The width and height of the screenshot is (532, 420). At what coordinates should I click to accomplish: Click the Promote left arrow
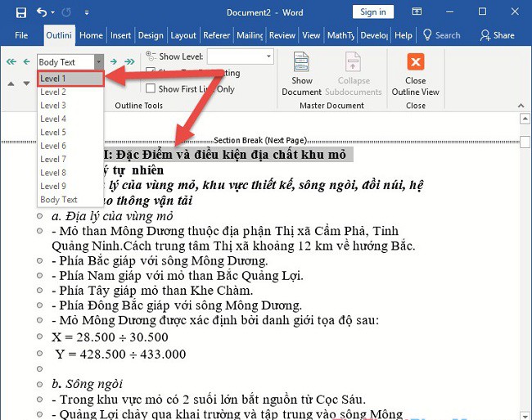[x=26, y=61]
